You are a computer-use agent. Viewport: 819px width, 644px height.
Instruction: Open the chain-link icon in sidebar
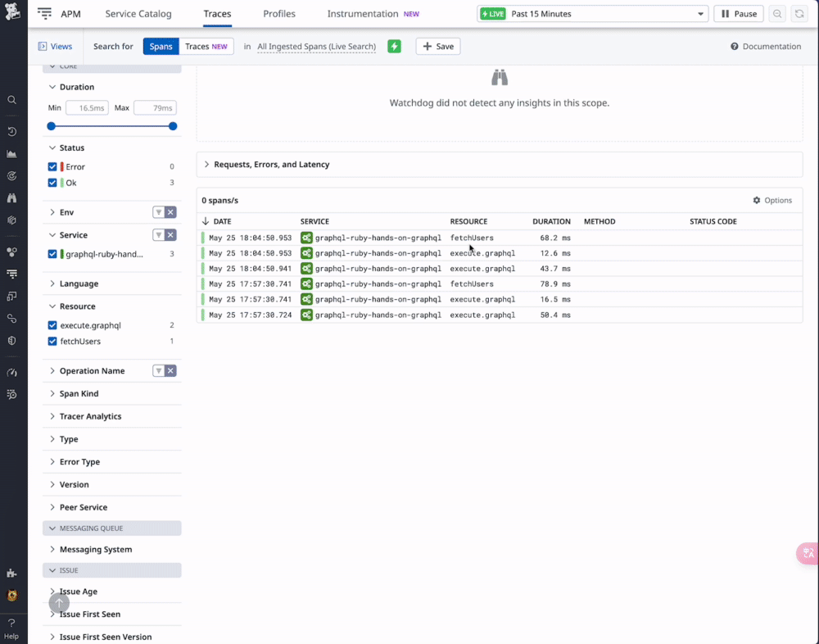pyautogui.click(x=11, y=319)
